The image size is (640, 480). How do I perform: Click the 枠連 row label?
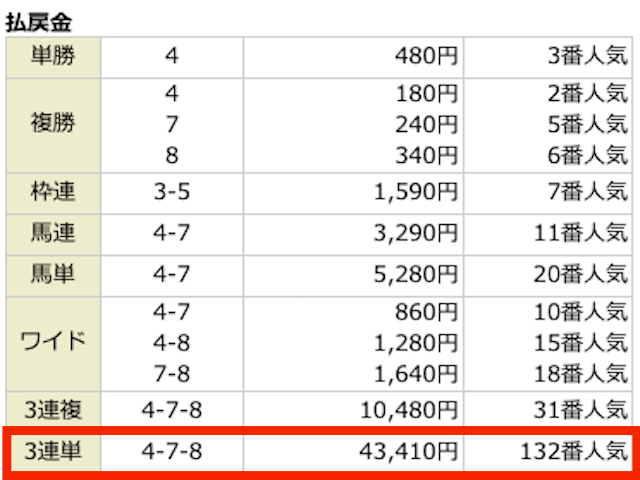pos(53,193)
